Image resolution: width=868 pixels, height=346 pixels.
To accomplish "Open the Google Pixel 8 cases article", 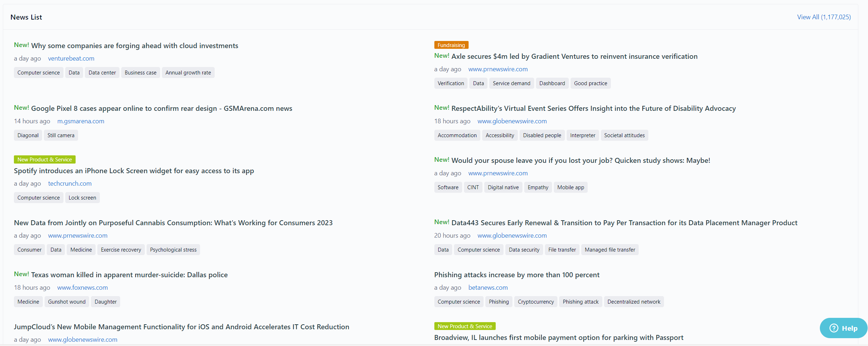I will pyautogui.click(x=162, y=108).
